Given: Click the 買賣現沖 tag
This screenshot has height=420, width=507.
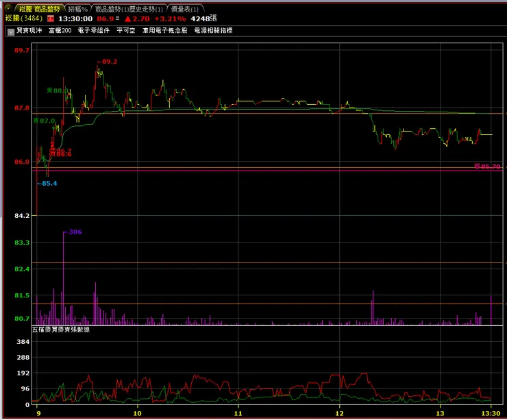Looking at the screenshot, I should (x=29, y=30).
